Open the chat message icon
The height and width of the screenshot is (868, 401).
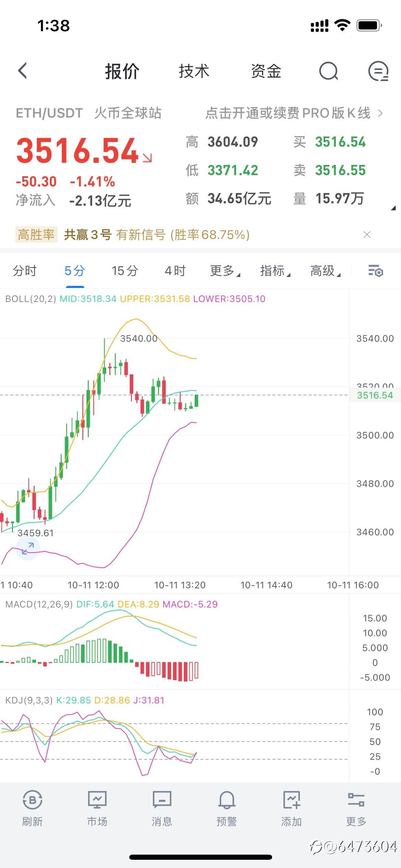(378, 71)
